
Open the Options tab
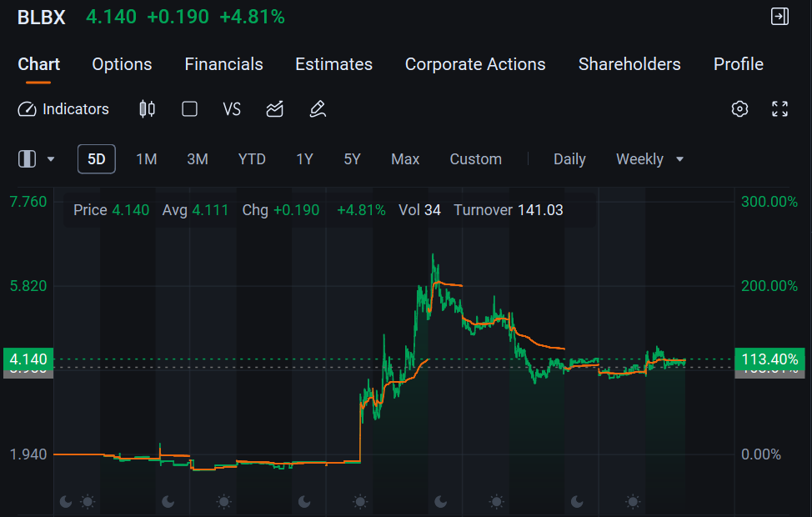[122, 64]
